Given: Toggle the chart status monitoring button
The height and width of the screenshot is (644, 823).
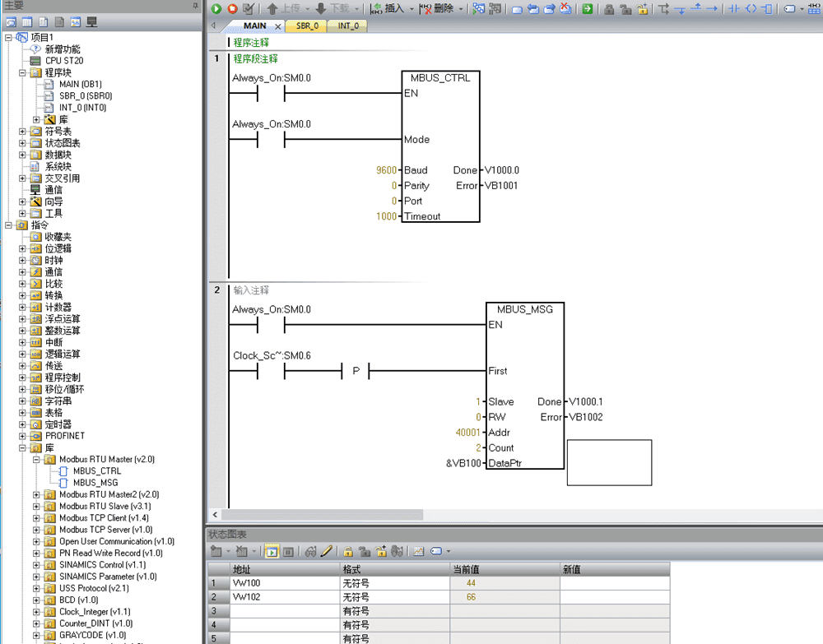Looking at the screenshot, I should 271,551.
